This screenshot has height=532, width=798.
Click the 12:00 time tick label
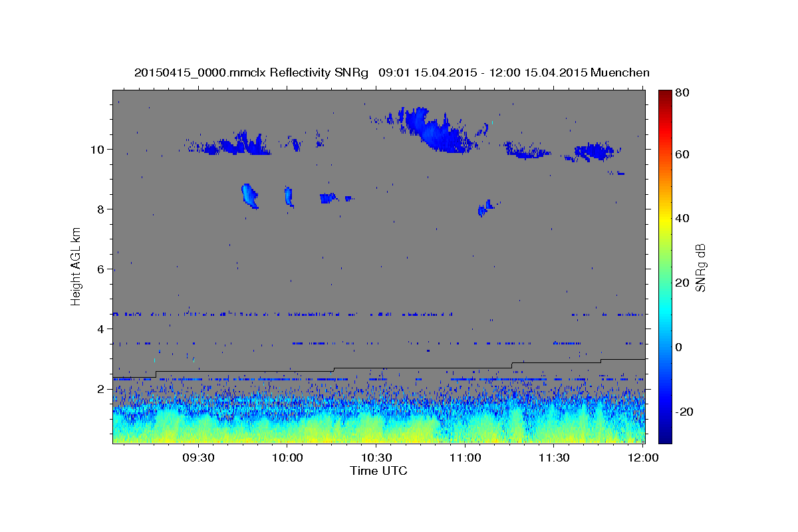643,458
